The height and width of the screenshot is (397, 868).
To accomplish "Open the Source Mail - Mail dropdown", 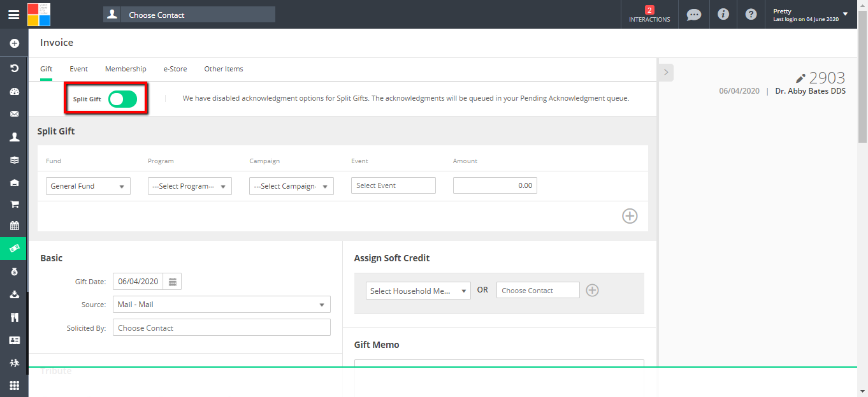I will point(222,305).
